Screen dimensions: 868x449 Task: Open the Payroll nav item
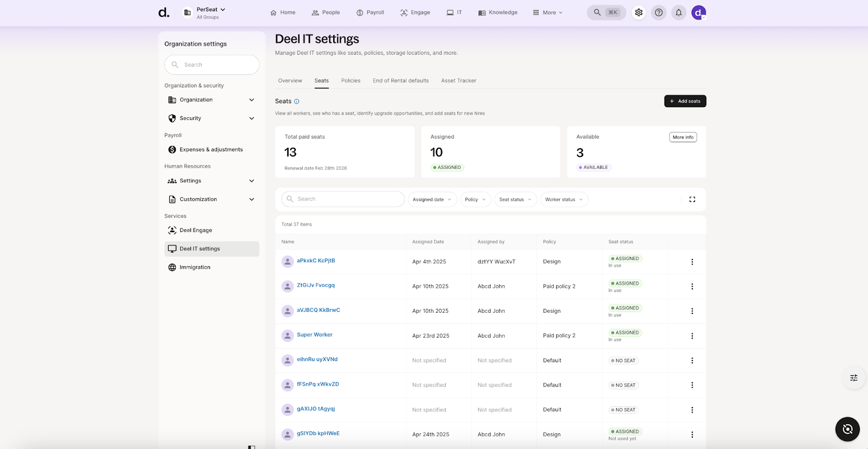point(370,12)
